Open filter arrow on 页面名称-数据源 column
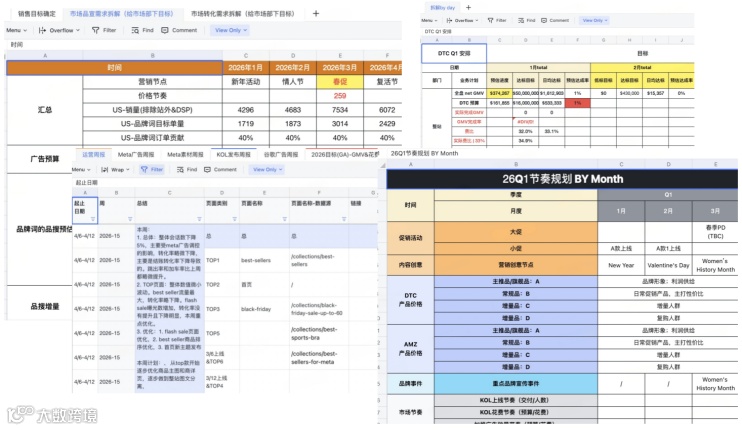Viewport: 742px width, 430px height. click(x=344, y=219)
